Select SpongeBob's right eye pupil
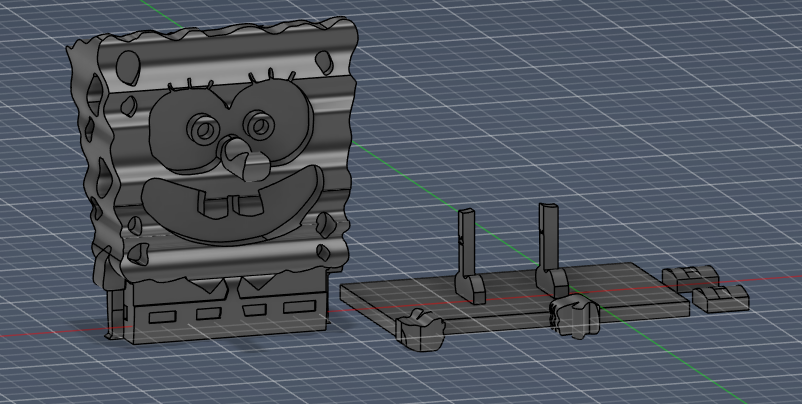 (259, 125)
